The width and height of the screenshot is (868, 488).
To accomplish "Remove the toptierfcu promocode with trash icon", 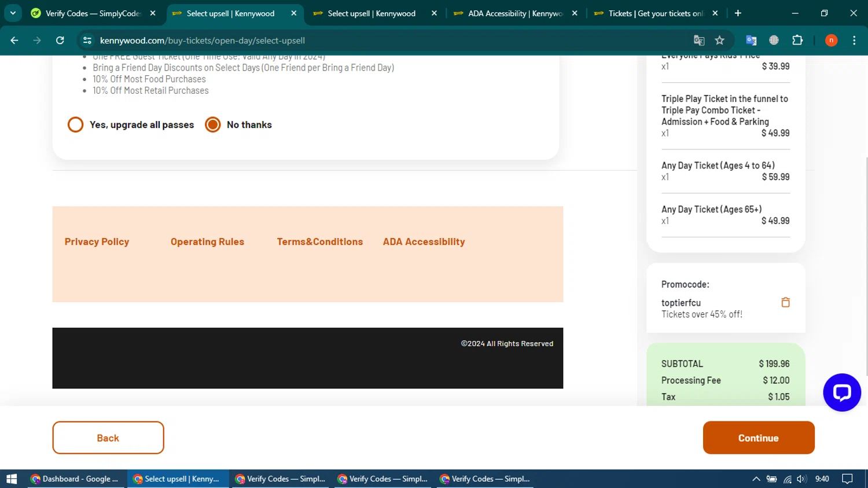I will coord(785,302).
